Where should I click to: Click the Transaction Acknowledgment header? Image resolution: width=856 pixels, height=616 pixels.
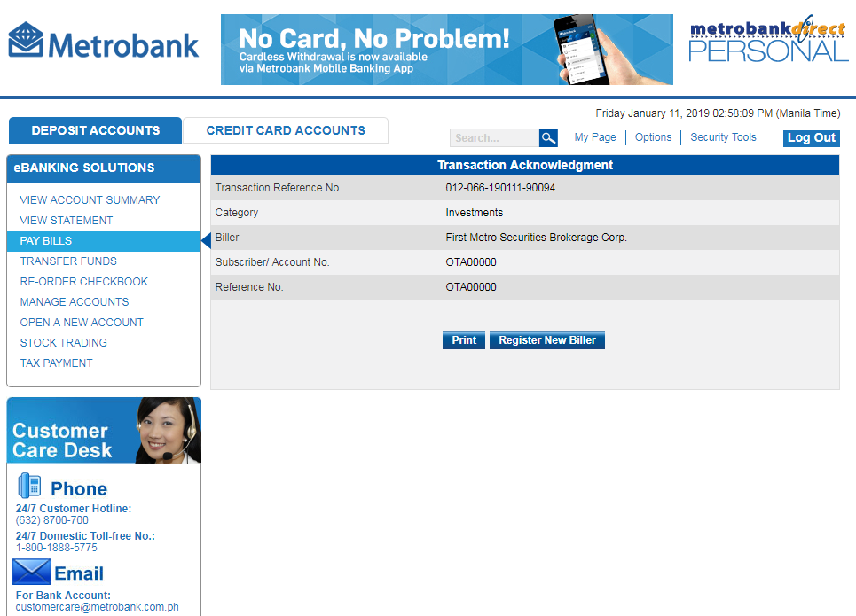pyautogui.click(x=524, y=166)
